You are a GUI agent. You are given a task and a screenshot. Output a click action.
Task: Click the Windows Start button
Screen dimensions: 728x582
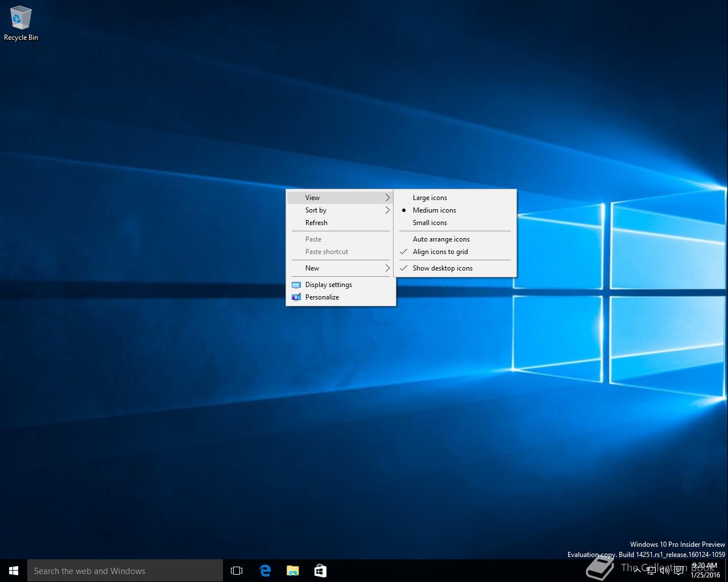coord(14,571)
